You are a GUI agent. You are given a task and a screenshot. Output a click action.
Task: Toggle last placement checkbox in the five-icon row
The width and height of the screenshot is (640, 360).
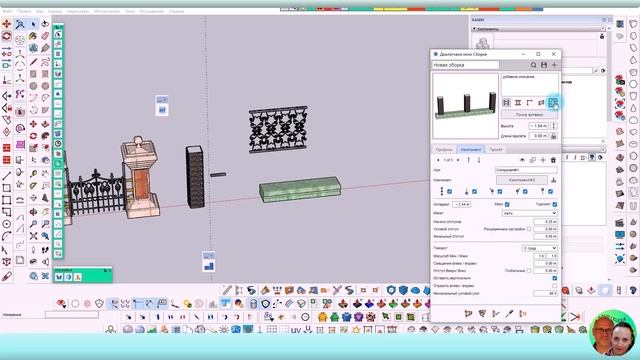tap(551, 191)
